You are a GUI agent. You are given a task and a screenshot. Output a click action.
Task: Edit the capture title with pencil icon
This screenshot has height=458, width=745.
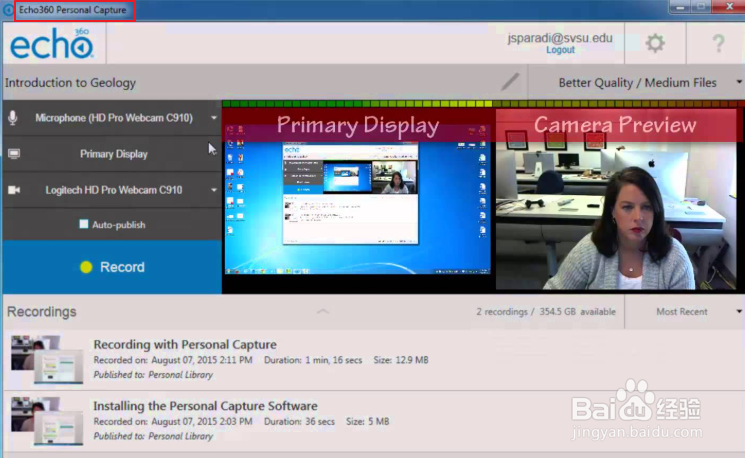(510, 82)
